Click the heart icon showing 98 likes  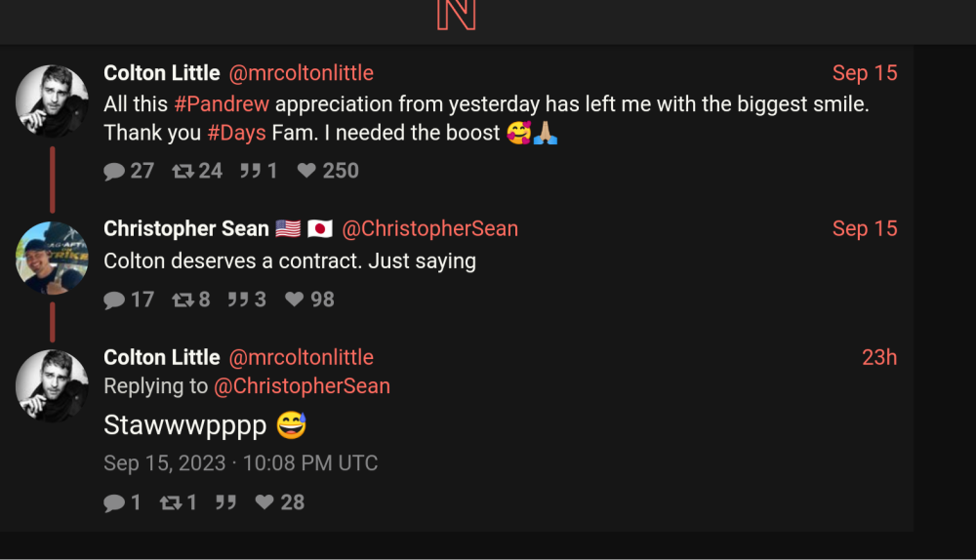(294, 300)
